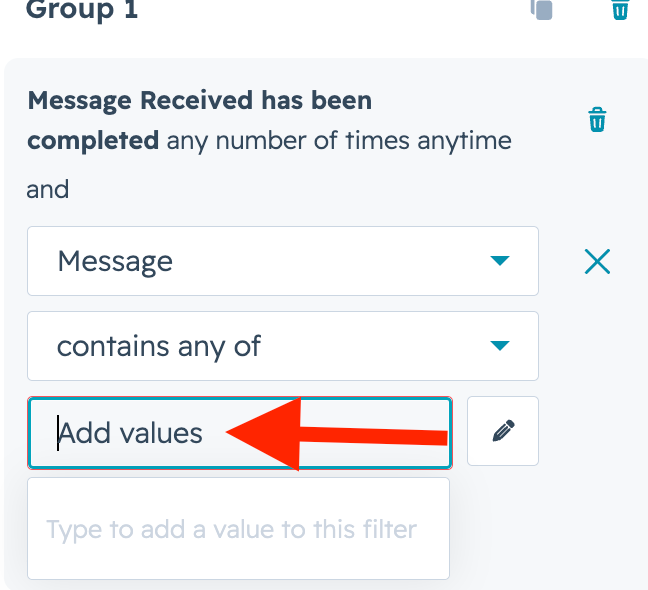The image size is (648, 590).
Task: Click the clone Group 1 icon
Action: 541,9
